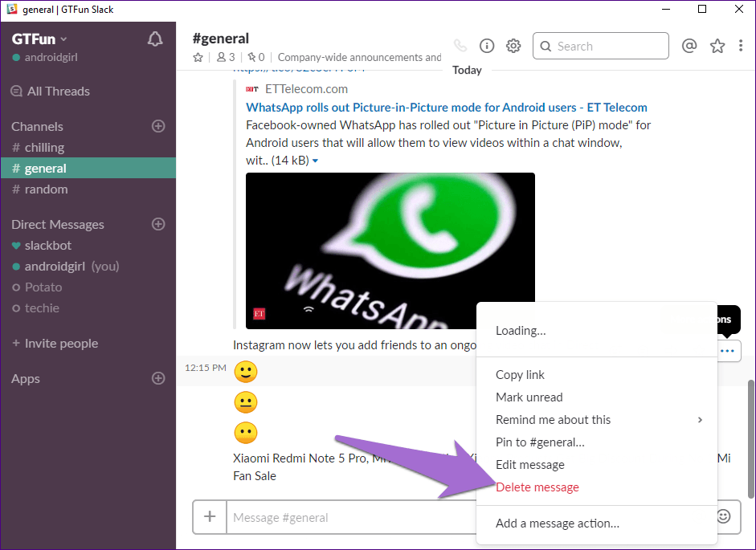Click the Xiaomi Redmi Note 5 Pro message
Screen dimensions: 756x550
pyautogui.click(x=354, y=466)
